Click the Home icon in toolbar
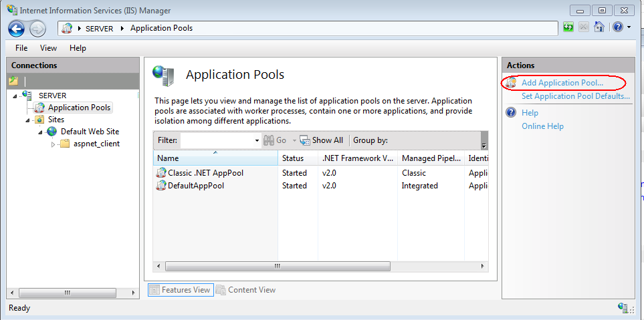The image size is (644, 320). (599, 27)
